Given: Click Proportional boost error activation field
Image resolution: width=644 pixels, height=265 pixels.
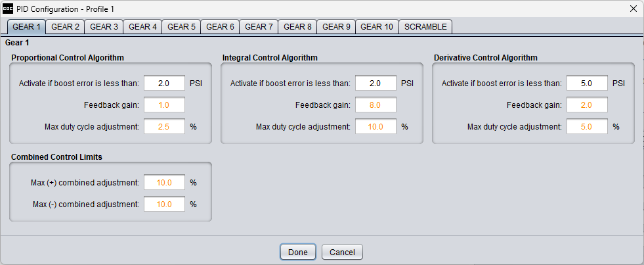Looking at the screenshot, I should (x=164, y=84).
